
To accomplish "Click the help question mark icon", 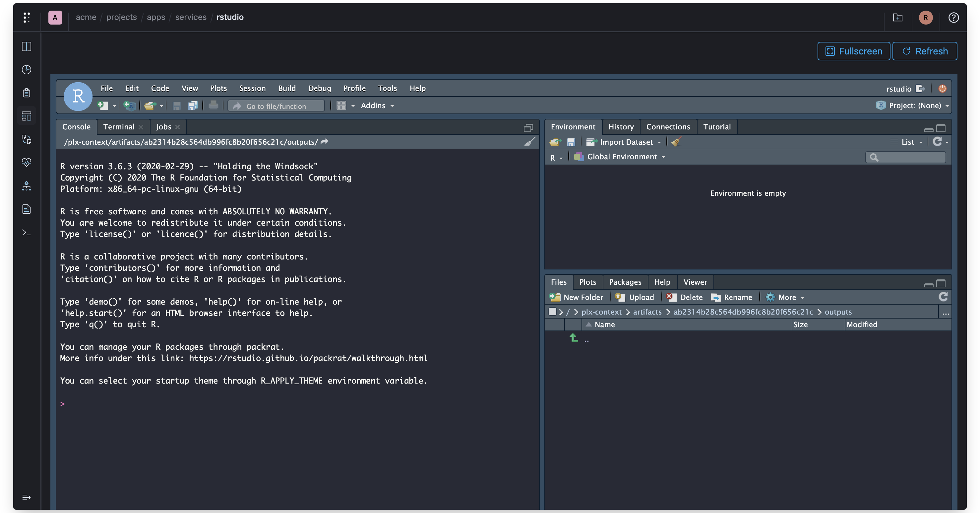I will coord(953,18).
